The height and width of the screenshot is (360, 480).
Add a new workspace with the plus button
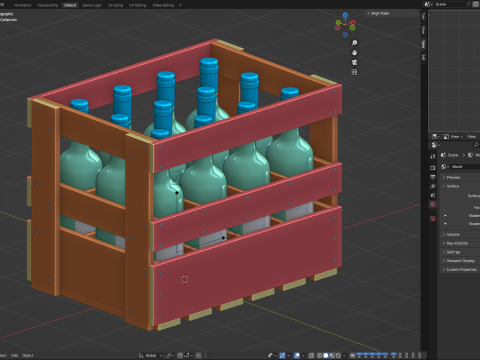(x=180, y=5)
